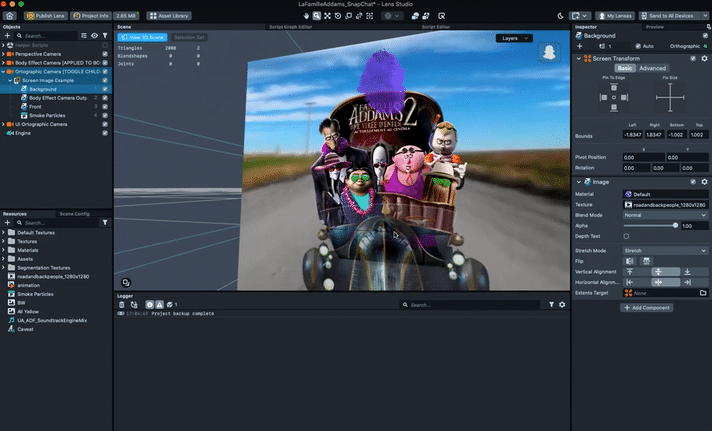Click the Publish Lens button

46,16
